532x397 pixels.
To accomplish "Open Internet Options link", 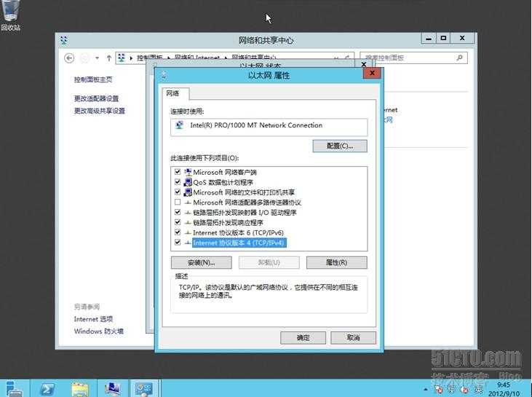I will coord(93,319).
